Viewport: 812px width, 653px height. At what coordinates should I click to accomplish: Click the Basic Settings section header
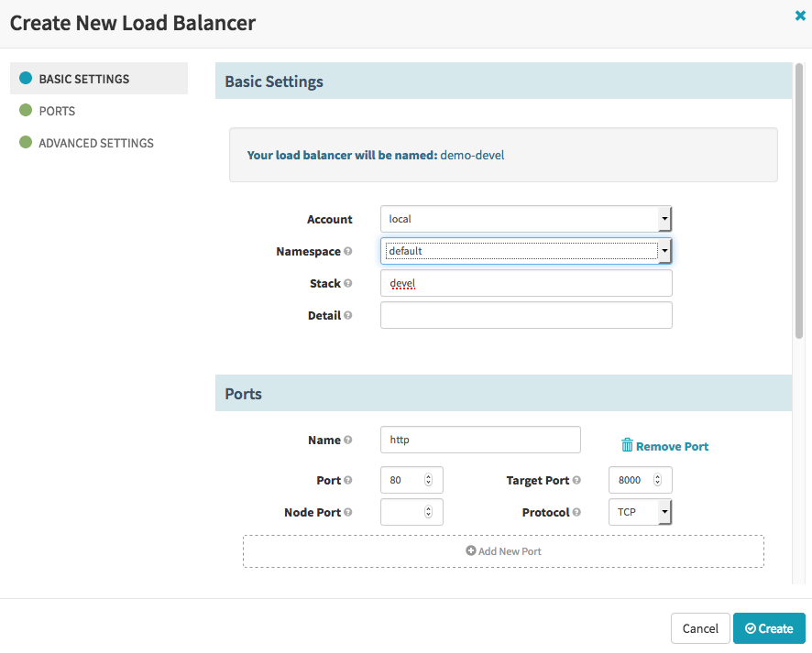[503, 82]
